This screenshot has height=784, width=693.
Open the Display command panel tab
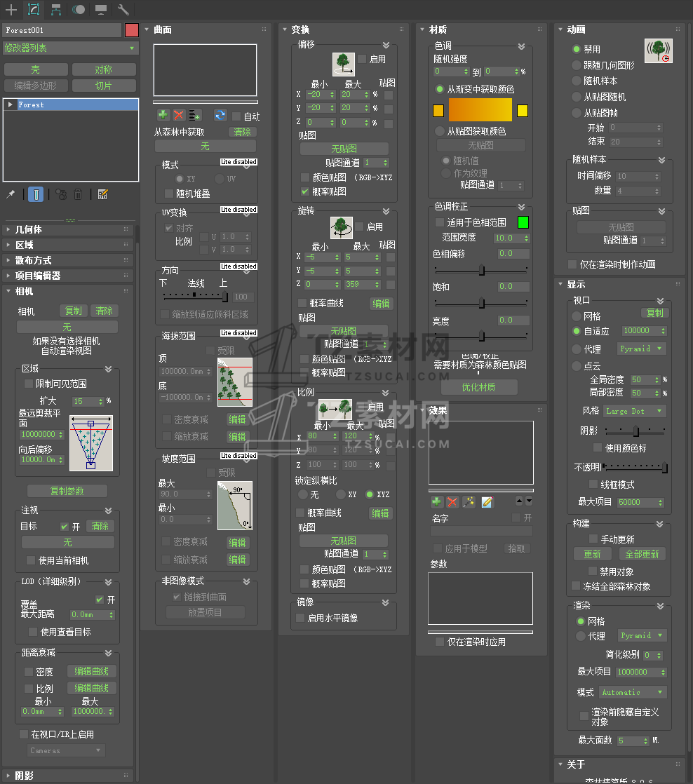[x=100, y=9]
